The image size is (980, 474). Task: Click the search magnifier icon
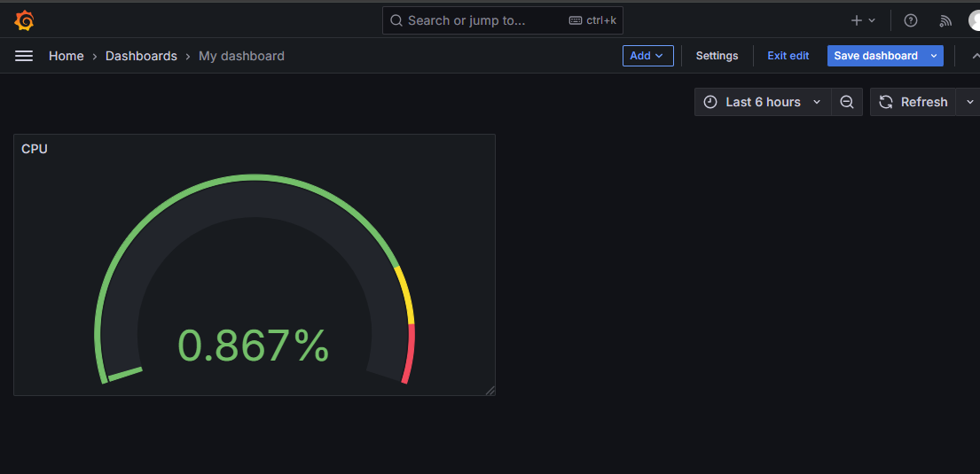tap(396, 20)
